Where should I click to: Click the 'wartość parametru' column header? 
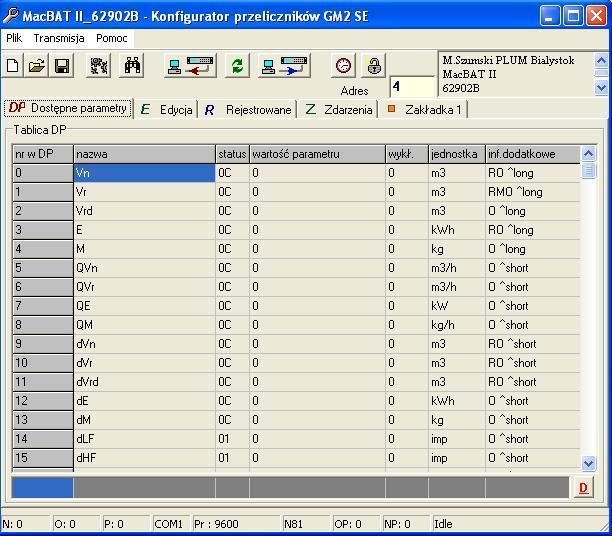pos(317,154)
